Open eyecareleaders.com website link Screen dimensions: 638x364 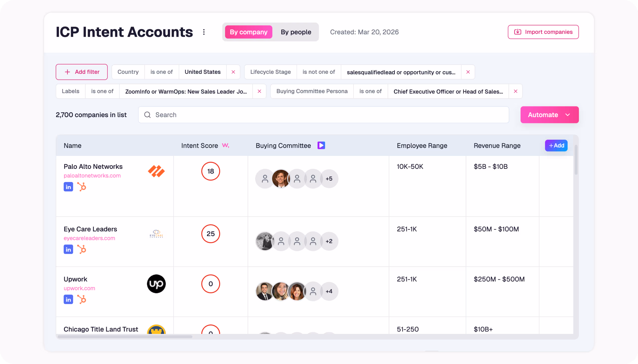[89, 238]
